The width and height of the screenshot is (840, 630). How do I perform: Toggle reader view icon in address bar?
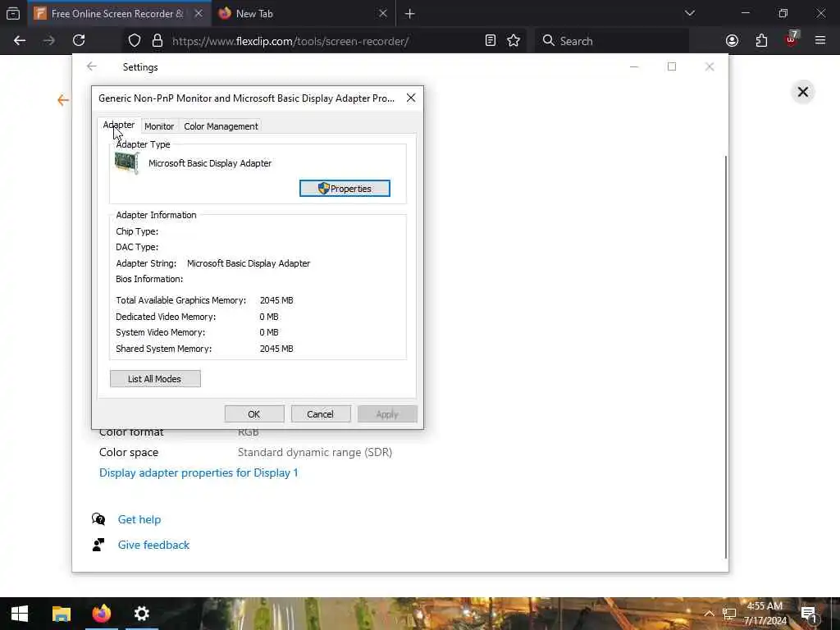(491, 41)
